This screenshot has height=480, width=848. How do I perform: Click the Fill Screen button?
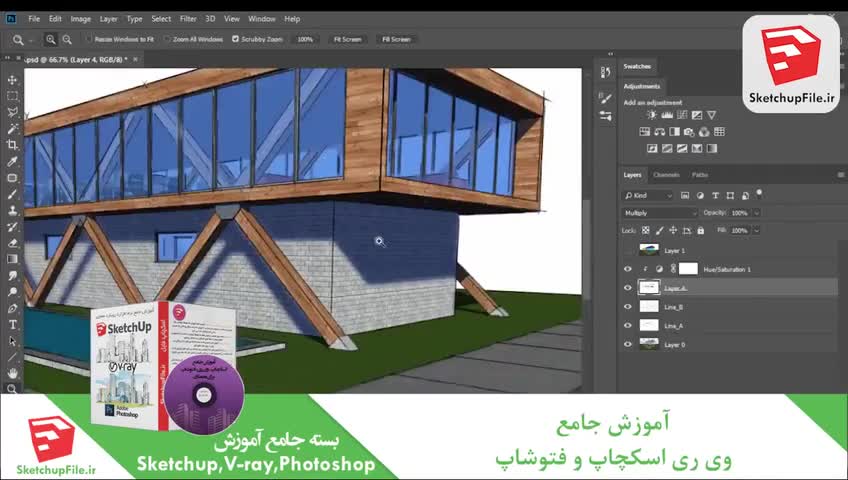pyautogui.click(x=396, y=39)
